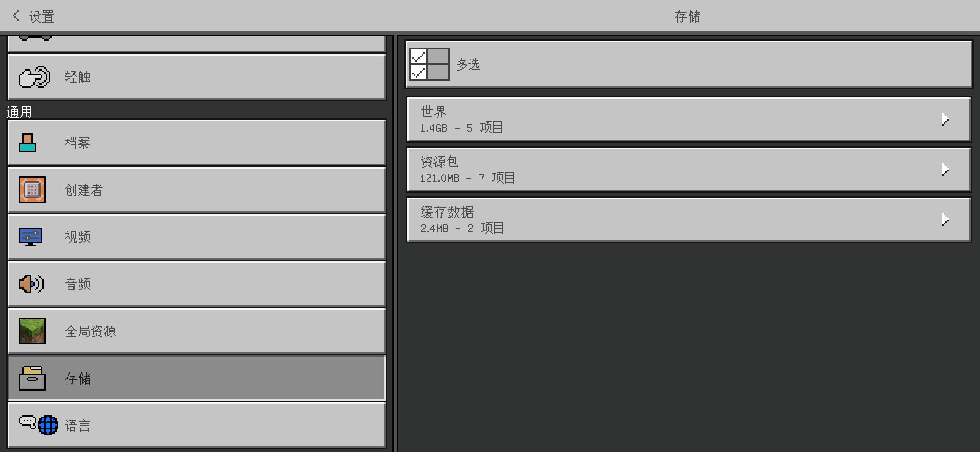Expand the 缓存数据 row arrow
Viewport: 980px width, 452px height.
(945, 220)
